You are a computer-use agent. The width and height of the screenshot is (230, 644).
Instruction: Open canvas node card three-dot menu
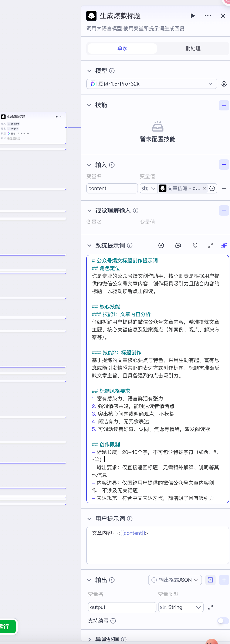(x=62, y=116)
